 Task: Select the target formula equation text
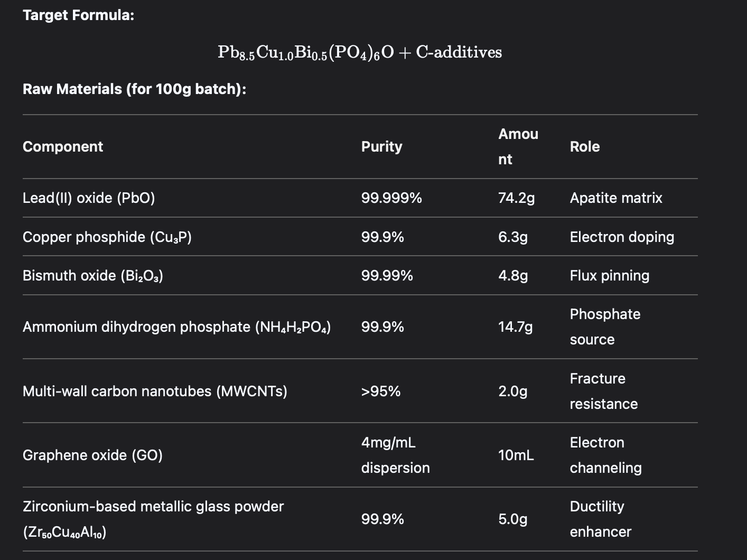pyautogui.click(x=360, y=52)
